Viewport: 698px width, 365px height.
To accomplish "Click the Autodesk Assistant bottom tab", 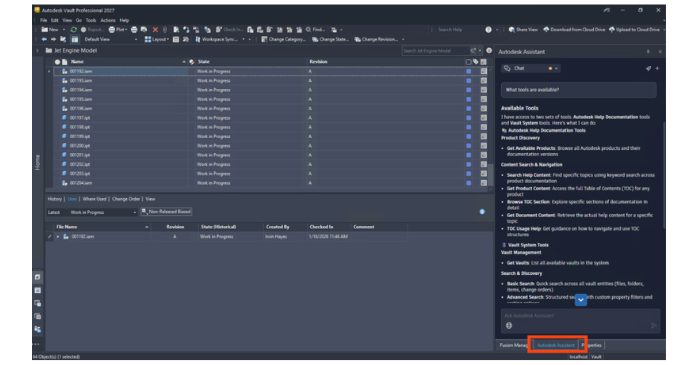I will tap(556, 345).
